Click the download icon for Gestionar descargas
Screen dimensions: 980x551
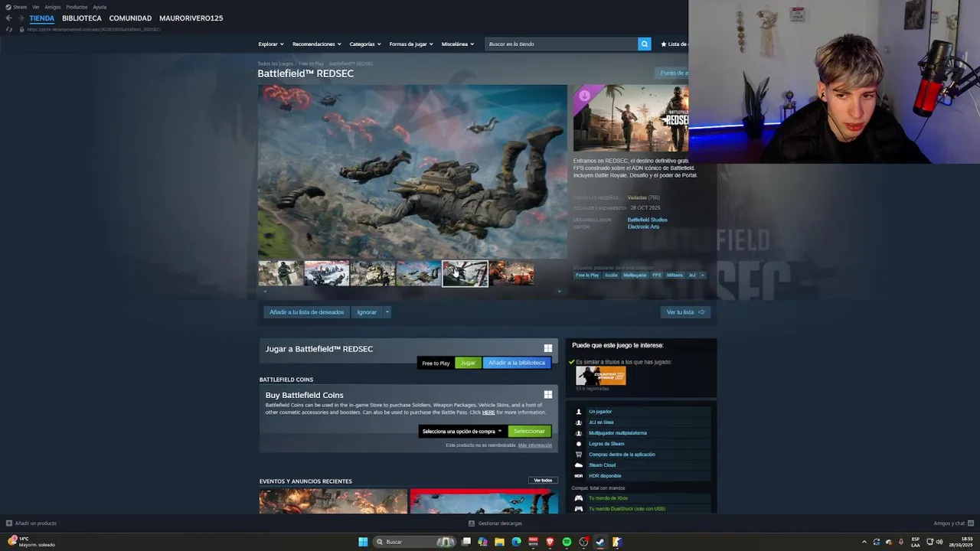472,523
